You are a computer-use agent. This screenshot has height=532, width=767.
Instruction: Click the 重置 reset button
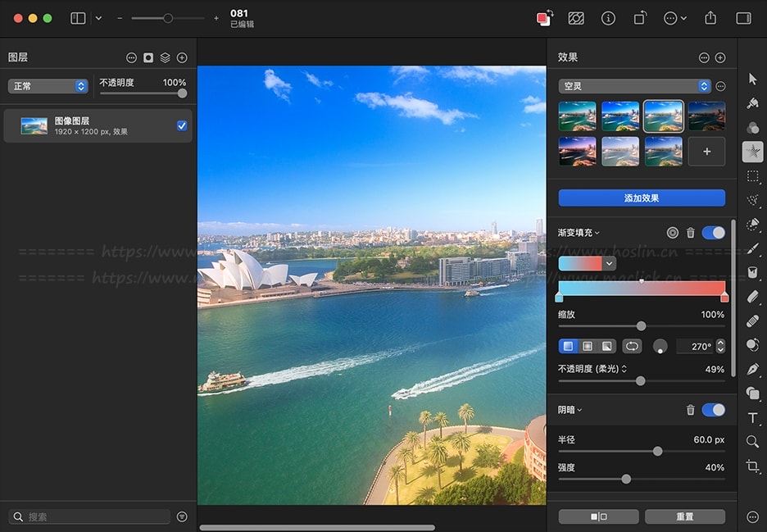684,516
